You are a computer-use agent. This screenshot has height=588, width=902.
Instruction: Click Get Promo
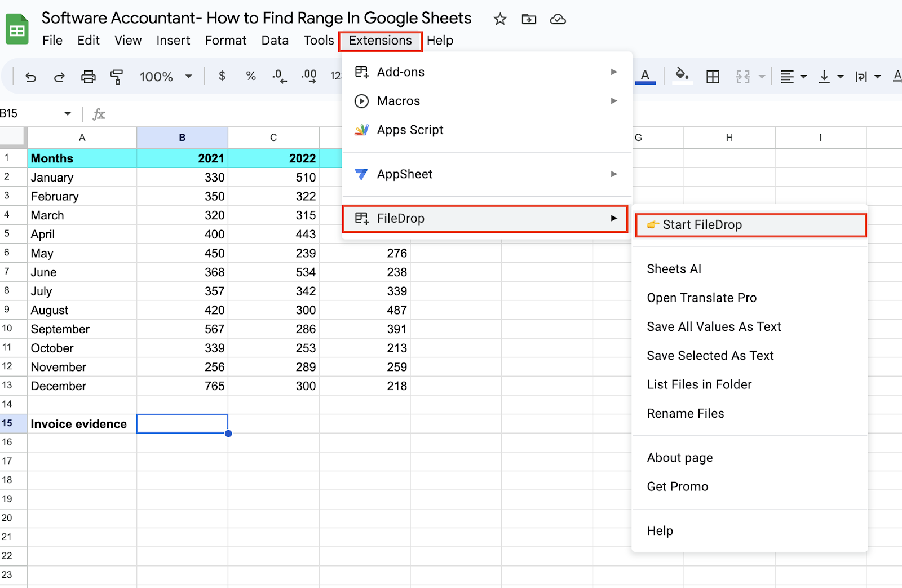[x=750, y=487]
